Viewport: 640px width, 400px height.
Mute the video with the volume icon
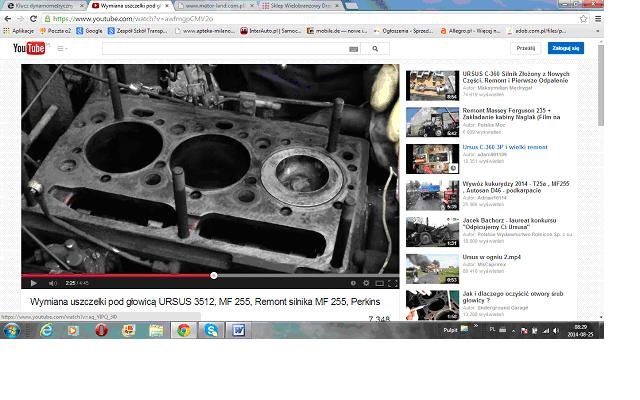[x=53, y=283]
